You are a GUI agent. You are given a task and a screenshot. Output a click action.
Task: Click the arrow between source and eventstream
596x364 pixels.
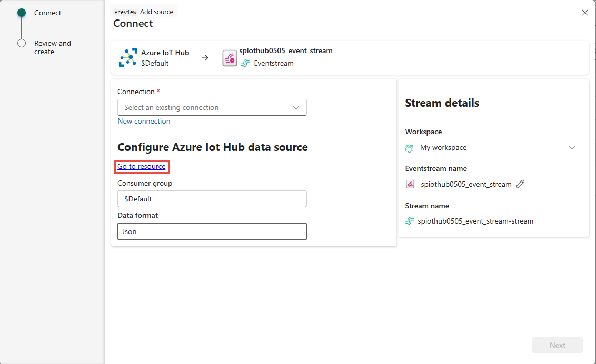point(205,58)
